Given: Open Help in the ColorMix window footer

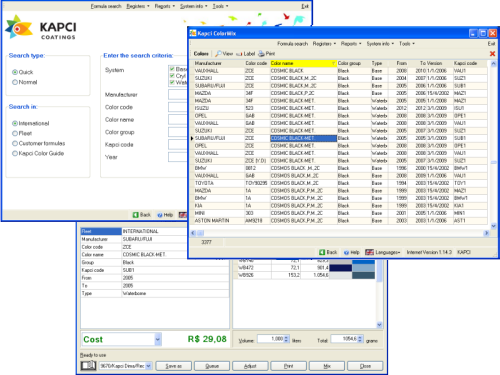Looking at the screenshot, I should click(352, 252).
